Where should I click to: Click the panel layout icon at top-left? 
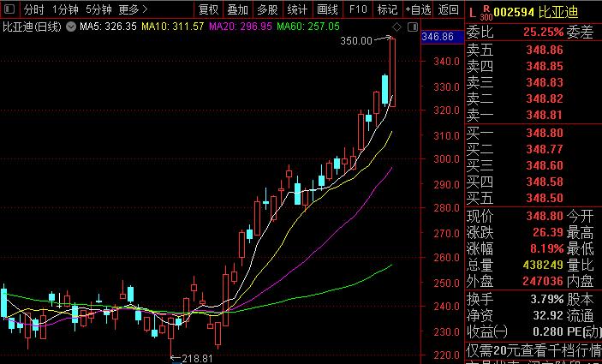pyautogui.click(x=9, y=9)
